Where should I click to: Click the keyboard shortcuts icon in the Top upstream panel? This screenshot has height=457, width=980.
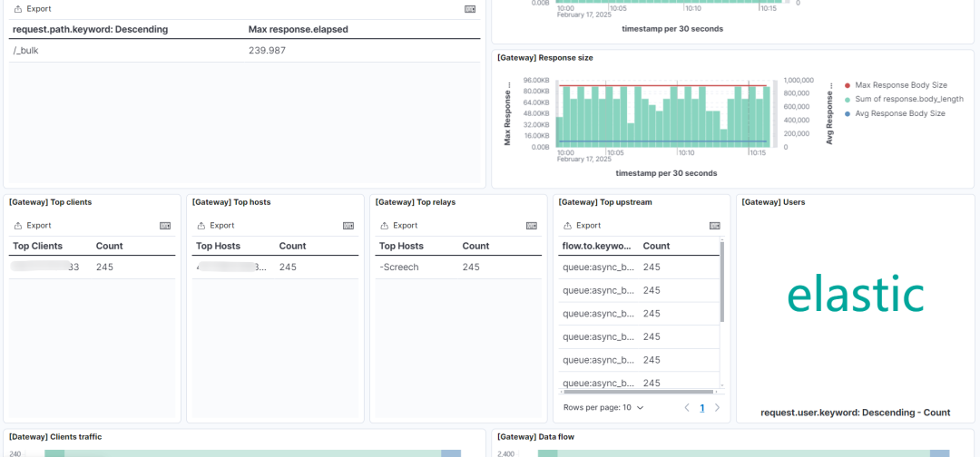714,226
